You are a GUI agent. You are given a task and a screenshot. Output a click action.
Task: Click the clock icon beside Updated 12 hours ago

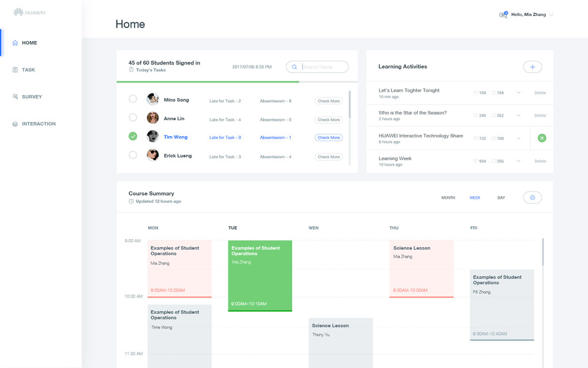[x=131, y=201]
